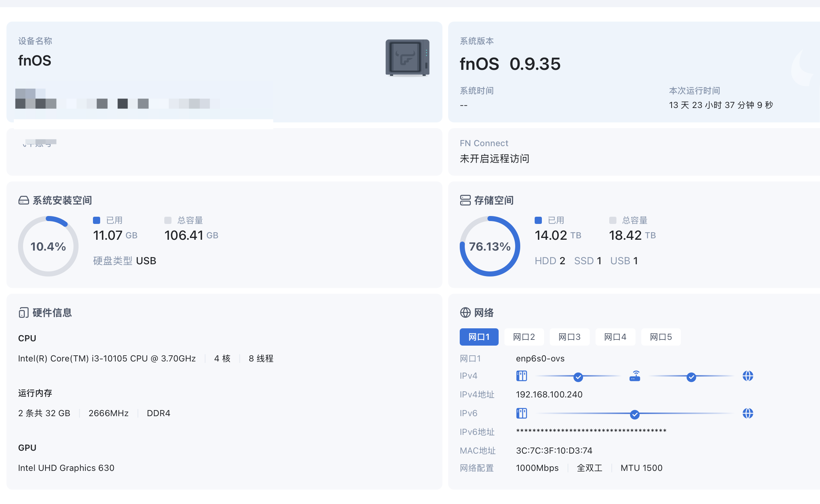Viewport: 820px width, 504px height.
Task: Click the router icon in IPv4 row
Action: coord(634,376)
